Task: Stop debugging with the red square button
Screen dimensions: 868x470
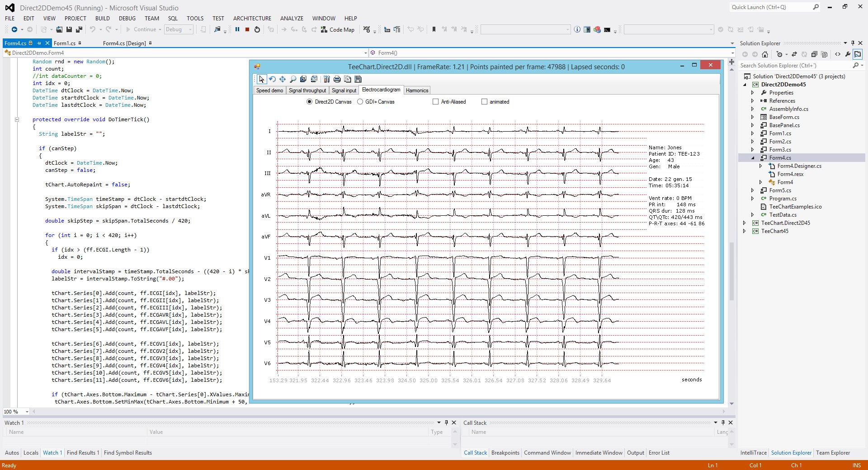Action: click(247, 29)
